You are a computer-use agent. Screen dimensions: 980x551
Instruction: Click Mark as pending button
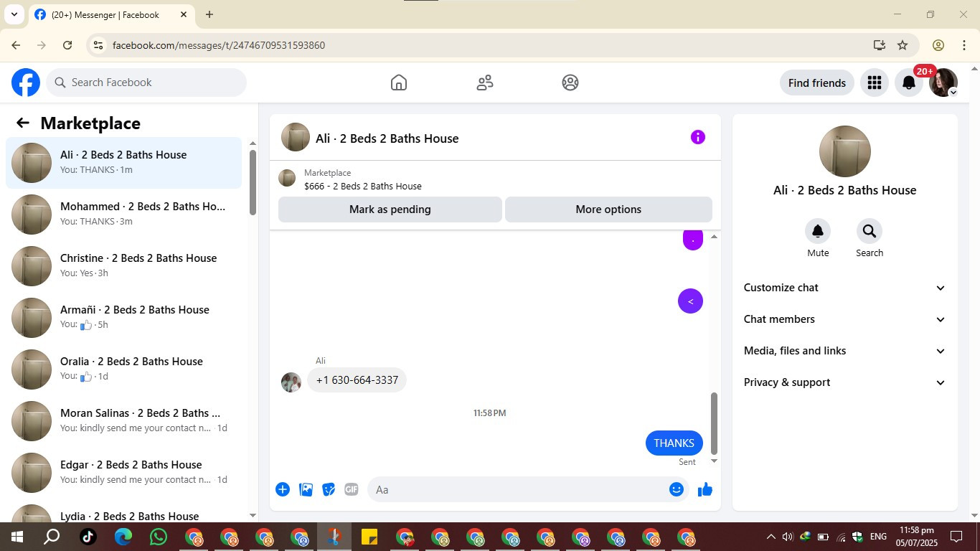click(x=390, y=209)
